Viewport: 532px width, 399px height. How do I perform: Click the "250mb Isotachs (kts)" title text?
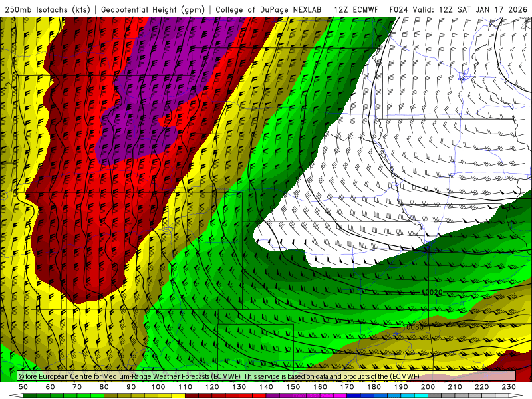pyautogui.click(x=47, y=10)
